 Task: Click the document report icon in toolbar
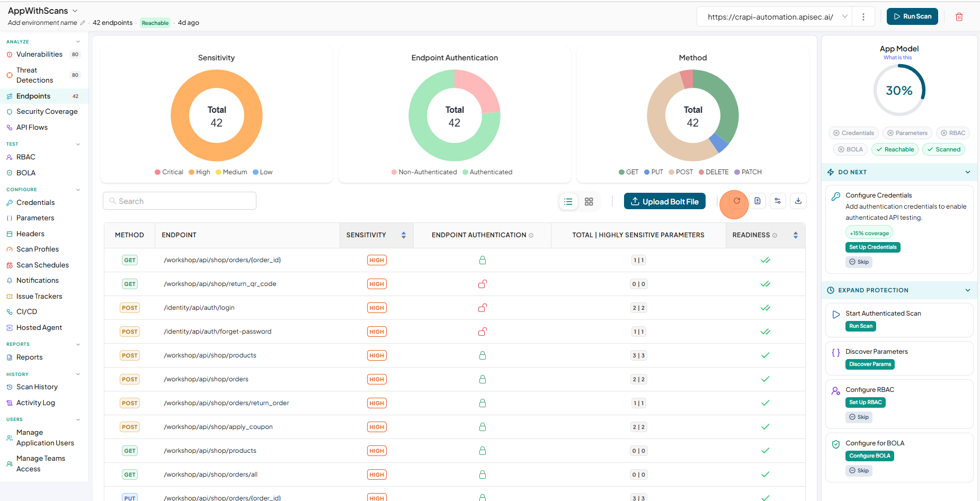click(x=758, y=201)
